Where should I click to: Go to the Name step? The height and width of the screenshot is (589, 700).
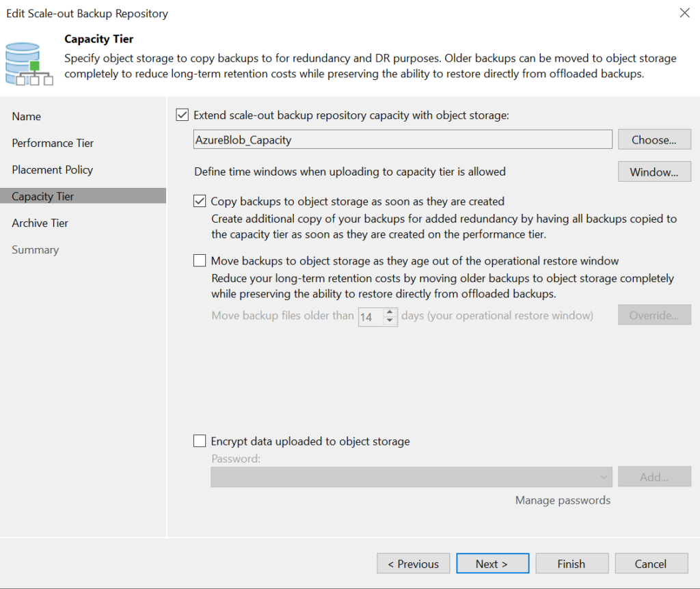(27, 116)
